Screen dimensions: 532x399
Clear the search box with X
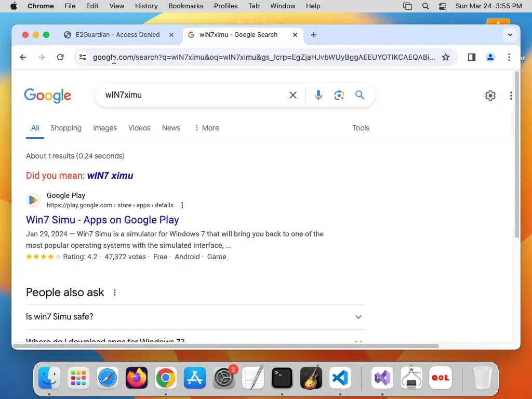click(293, 95)
